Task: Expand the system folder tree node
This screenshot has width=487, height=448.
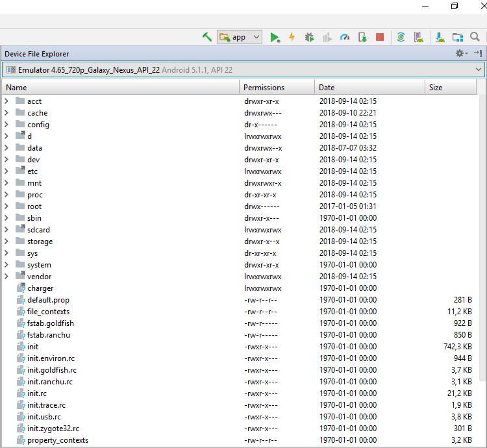Action: coord(6,265)
